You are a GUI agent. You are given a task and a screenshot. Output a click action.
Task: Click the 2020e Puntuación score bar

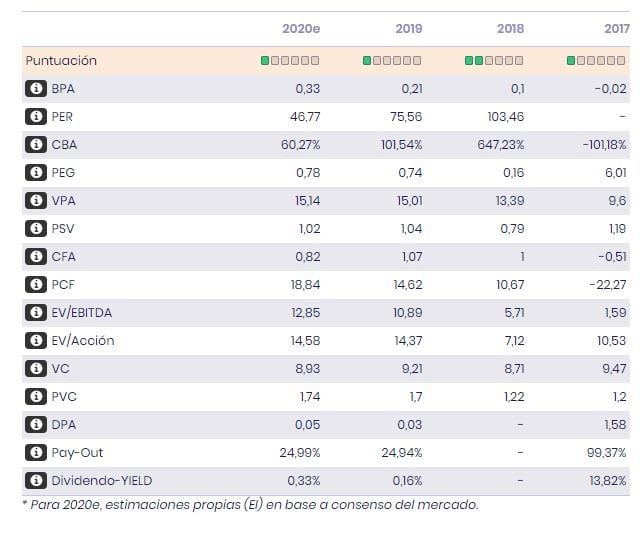tap(290, 61)
